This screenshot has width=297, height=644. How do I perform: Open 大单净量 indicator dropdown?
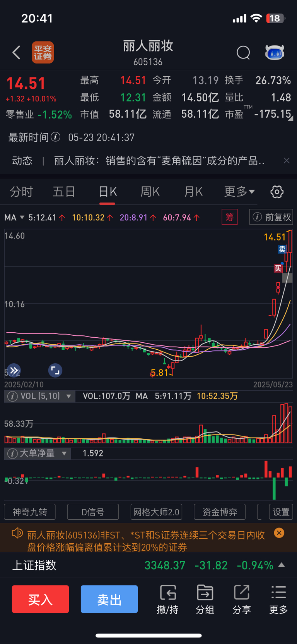coord(64,453)
